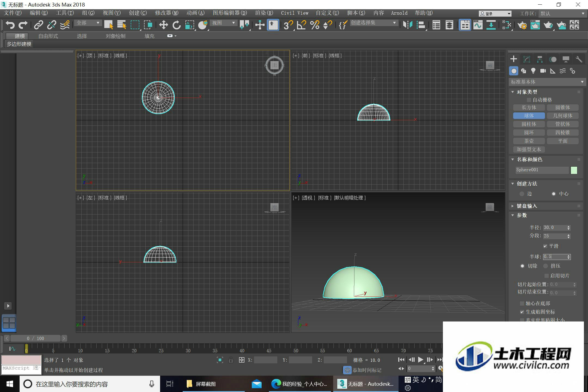Click the 半径 spinner arrows
This screenshot has height=392, width=588.
(568, 228)
